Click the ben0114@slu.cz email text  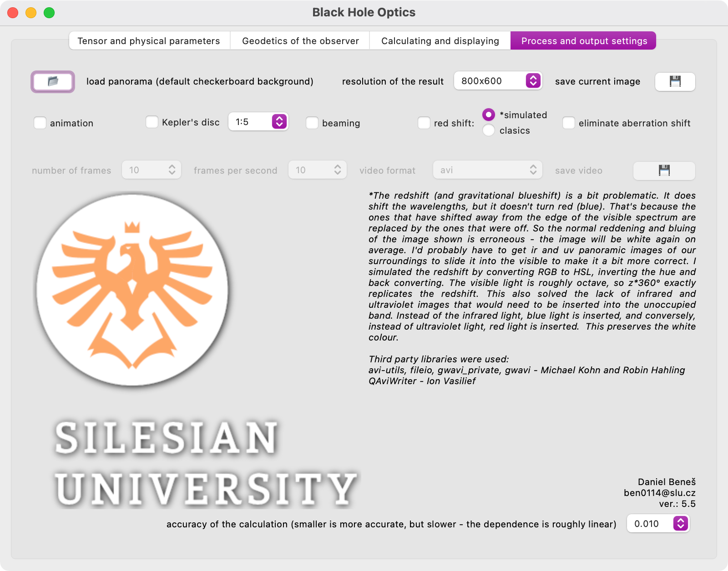[x=659, y=493]
